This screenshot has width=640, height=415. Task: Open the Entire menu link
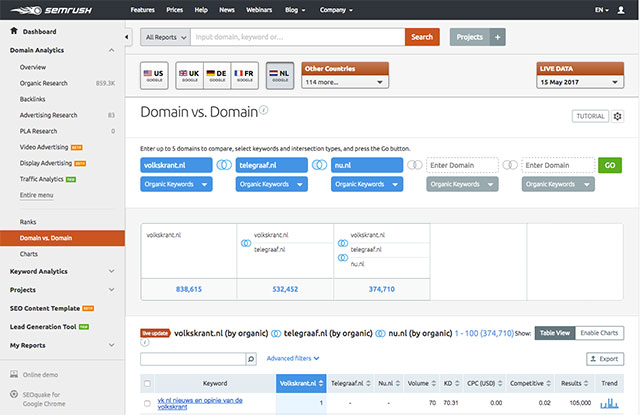tap(36, 195)
